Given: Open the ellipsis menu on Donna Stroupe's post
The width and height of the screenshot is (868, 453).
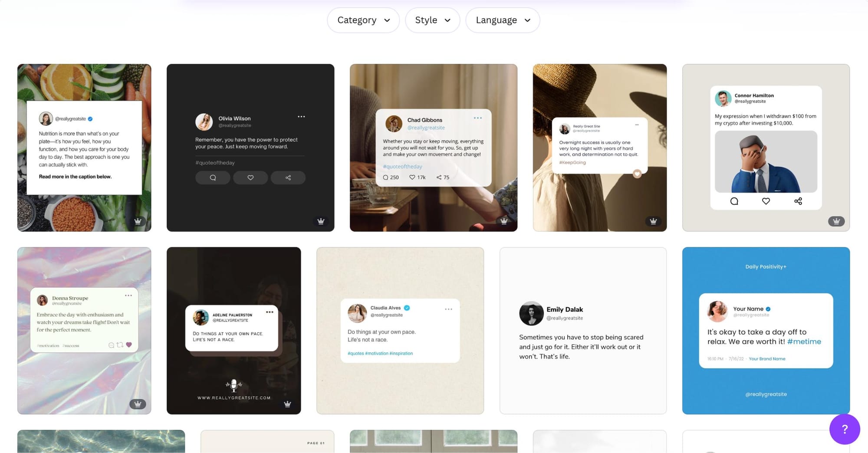Looking at the screenshot, I should tap(128, 295).
